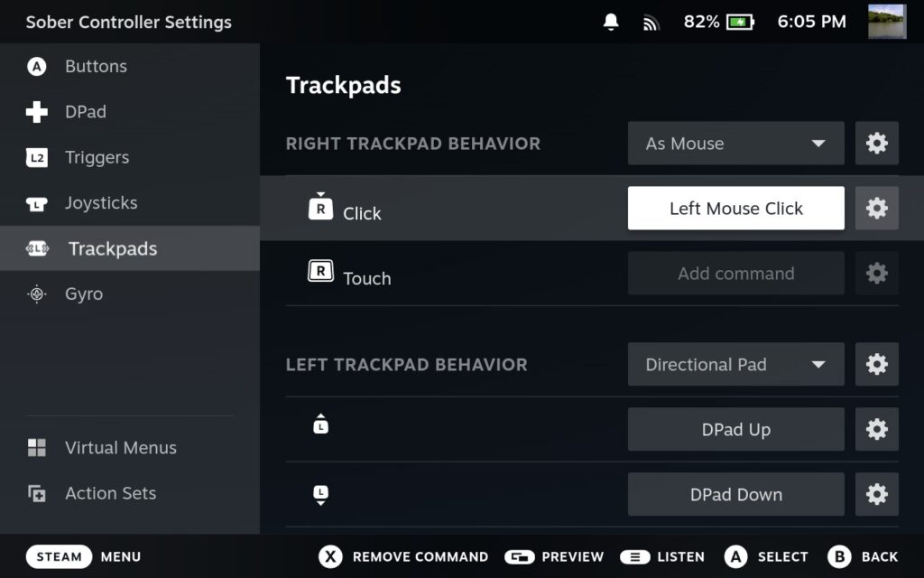Open the Buttons settings tab
The height and width of the screenshot is (578, 924).
[x=95, y=67]
